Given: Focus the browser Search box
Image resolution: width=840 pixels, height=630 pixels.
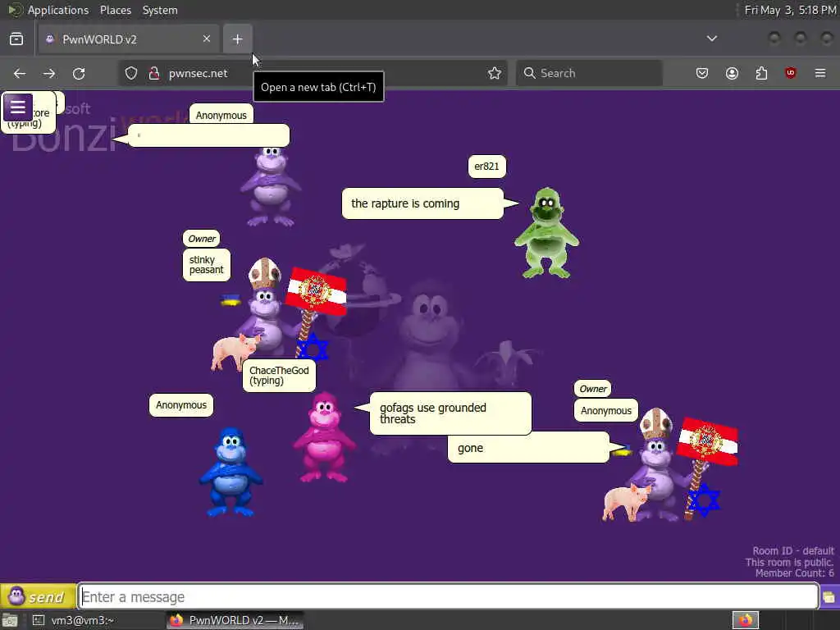Looking at the screenshot, I should pos(589,73).
